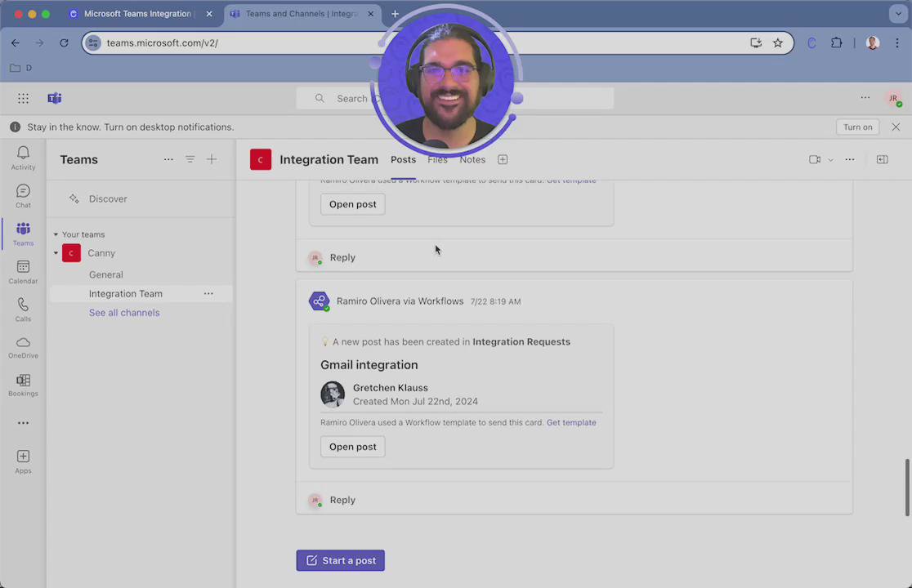Open post for Gmail integration card

[x=352, y=446]
